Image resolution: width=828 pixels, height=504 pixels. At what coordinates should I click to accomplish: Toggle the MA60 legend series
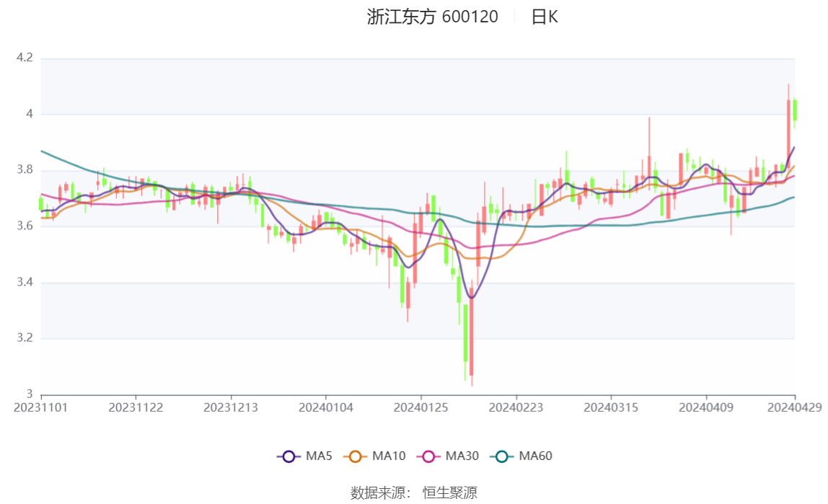(521, 456)
